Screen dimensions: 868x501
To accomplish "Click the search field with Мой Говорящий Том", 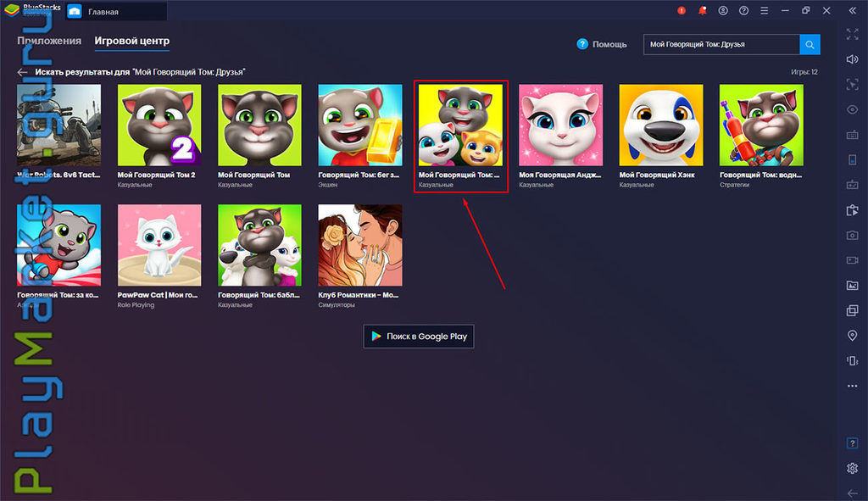I will tap(721, 44).
